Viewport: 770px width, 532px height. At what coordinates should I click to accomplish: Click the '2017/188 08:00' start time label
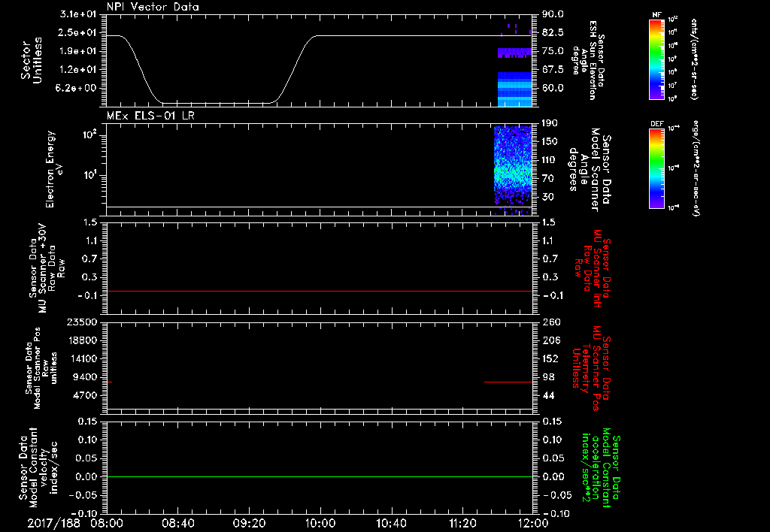[x=75, y=523]
